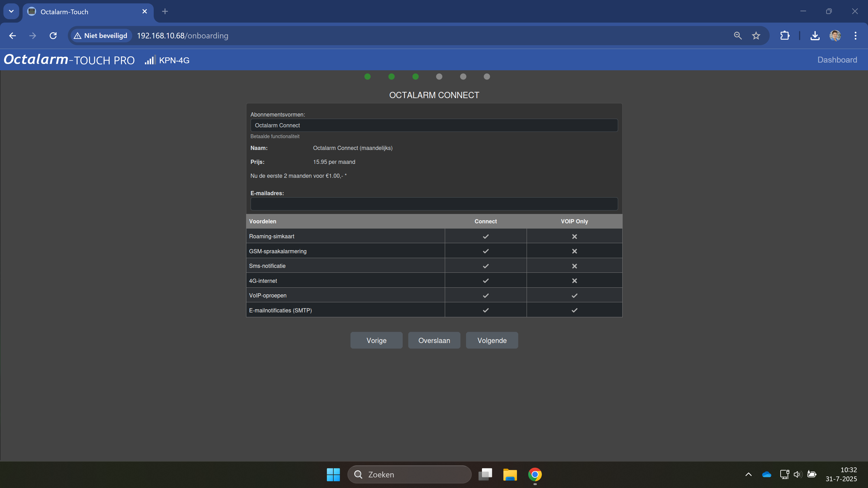Click the user profile avatar icon

[835, 36]
